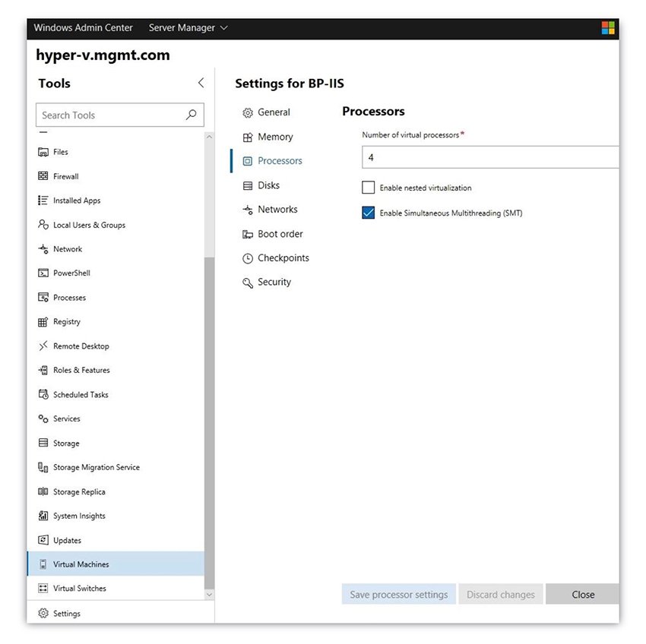Select the Checkpoints settings section

284,257
